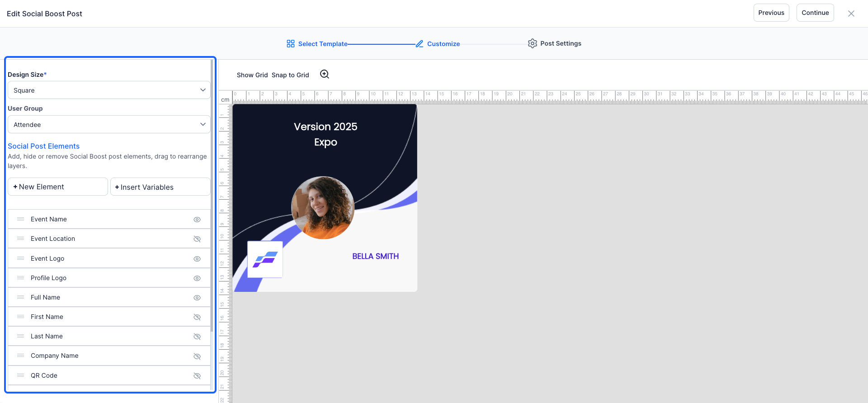
Task: Select the First Name layer row
Action: coord(109,317)
